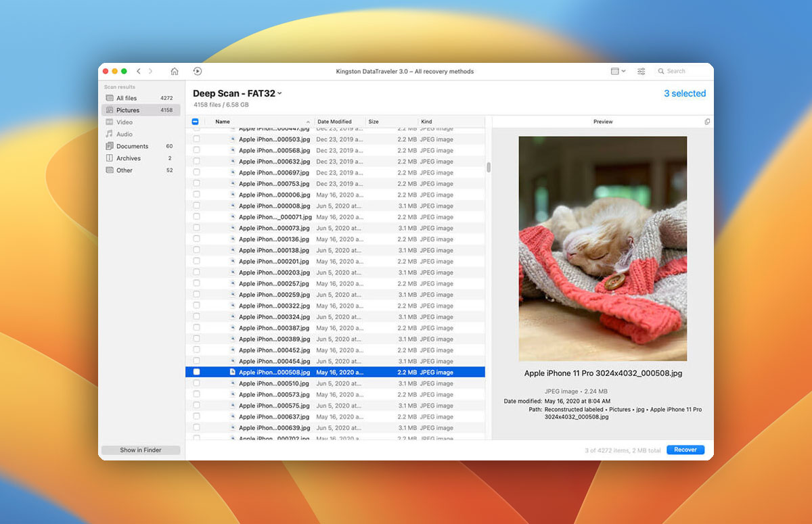Check the box for ...000008.jpg
This screenshot has width=812, height=524.
point(196,206)
